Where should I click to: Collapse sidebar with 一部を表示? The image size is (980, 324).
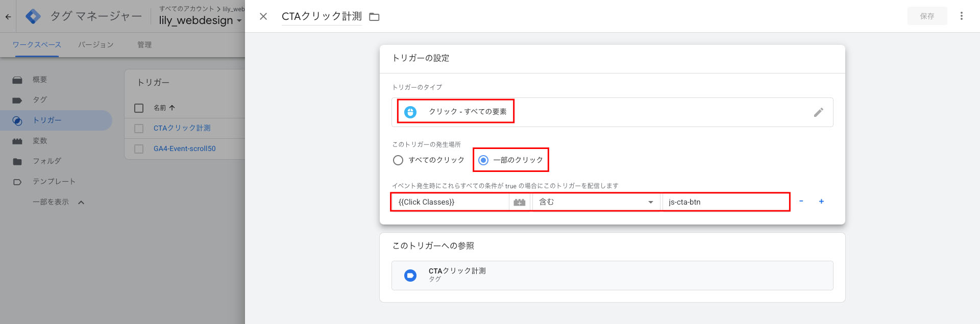pos(58,202)
